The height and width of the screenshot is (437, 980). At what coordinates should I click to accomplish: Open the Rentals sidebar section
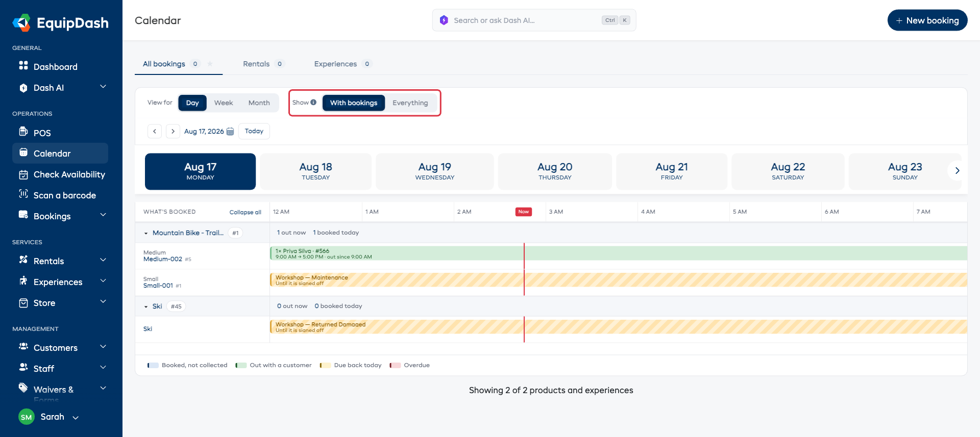[60, 261]
